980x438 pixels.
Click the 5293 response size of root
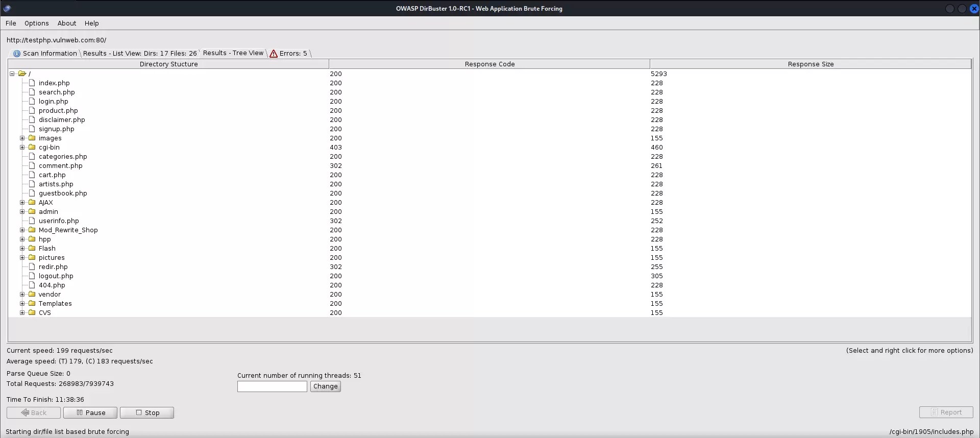coord(659,74)
